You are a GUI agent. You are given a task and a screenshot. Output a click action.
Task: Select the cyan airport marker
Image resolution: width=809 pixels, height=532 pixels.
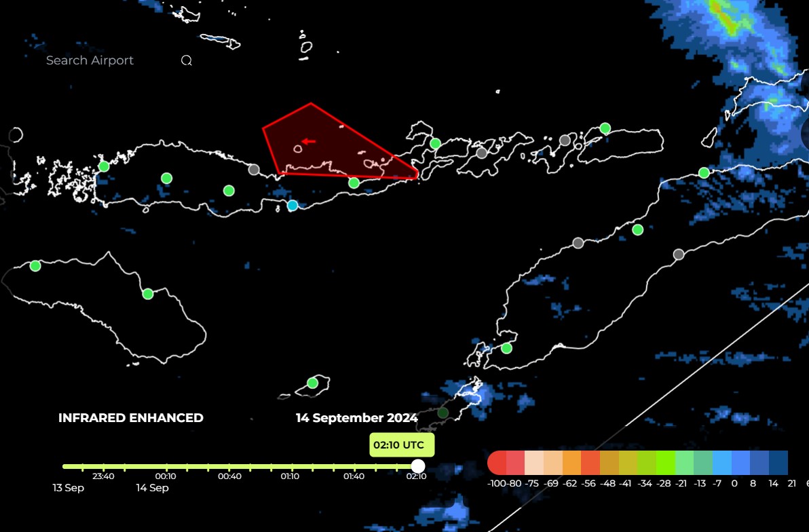pos(293,205)
